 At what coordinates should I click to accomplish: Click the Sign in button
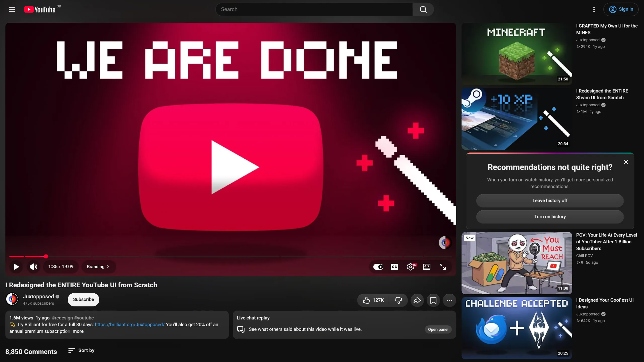click(x=621, y=9)
